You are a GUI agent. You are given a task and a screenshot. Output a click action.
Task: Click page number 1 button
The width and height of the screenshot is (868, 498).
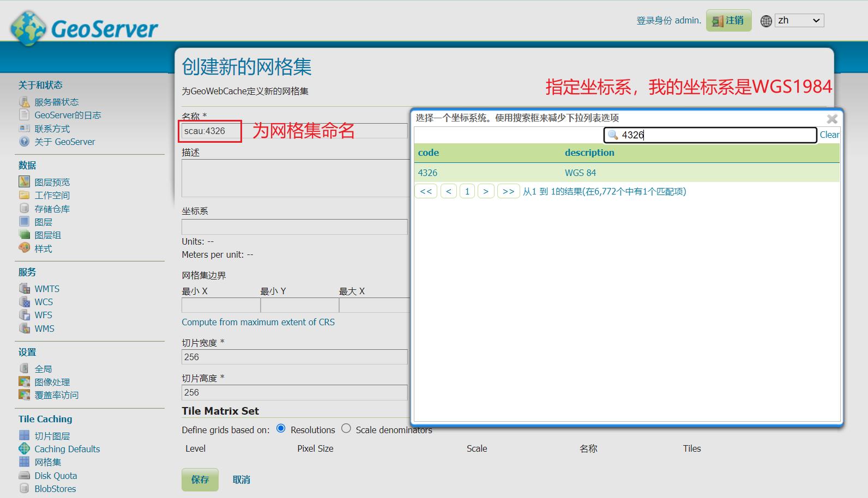(467, 191)
